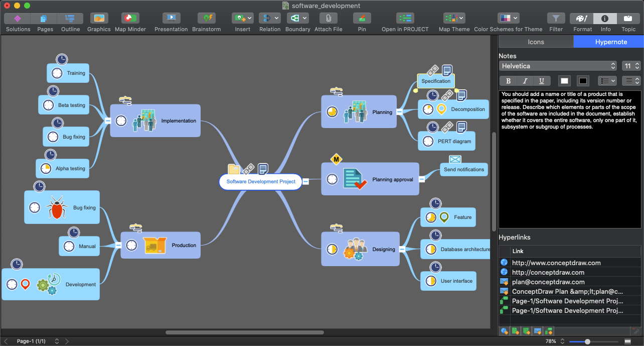Toggle Bold formatting in Notes
644x346 pixels.
coord(508,81)
